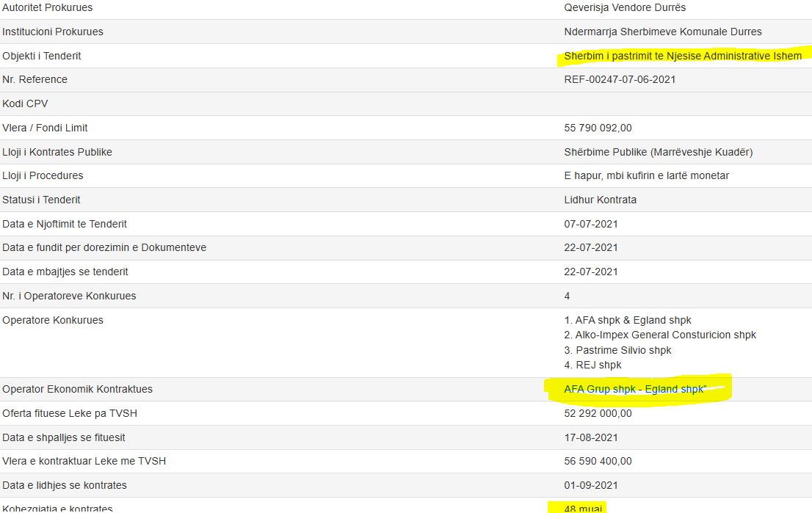The height and width of the screenshot is (513, 812).
Task: Click the Qeverisja Vendore Durrës value
Action: point(625,7)
